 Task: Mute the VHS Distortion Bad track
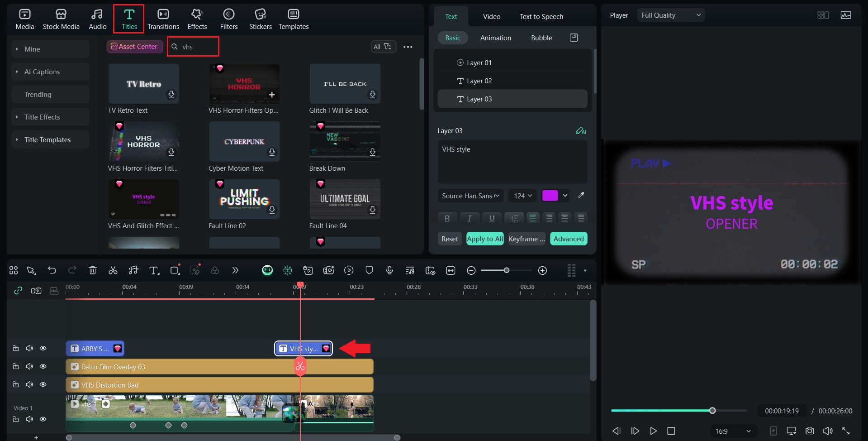click(x=29, y=384)
